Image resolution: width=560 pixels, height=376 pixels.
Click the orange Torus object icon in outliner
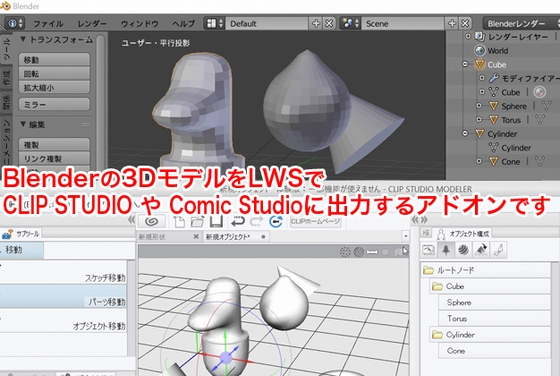pos(494,120)
